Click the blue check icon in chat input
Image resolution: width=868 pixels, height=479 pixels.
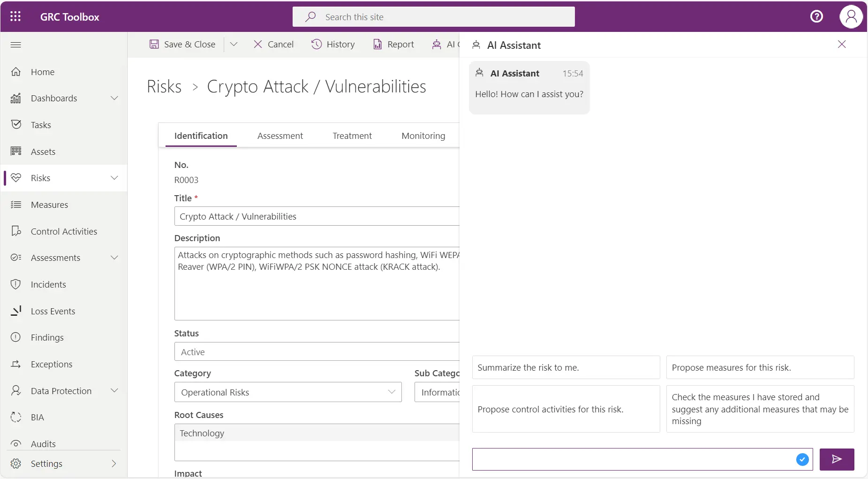[802, 459]
